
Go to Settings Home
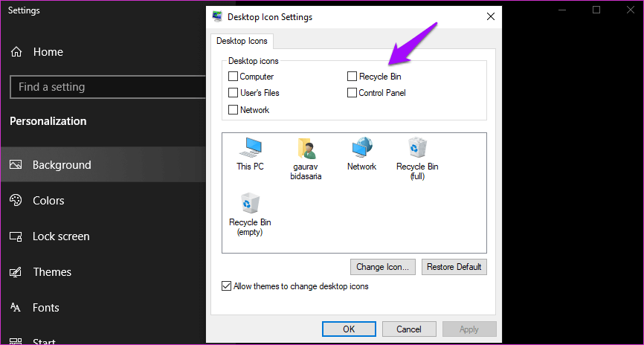103,52
